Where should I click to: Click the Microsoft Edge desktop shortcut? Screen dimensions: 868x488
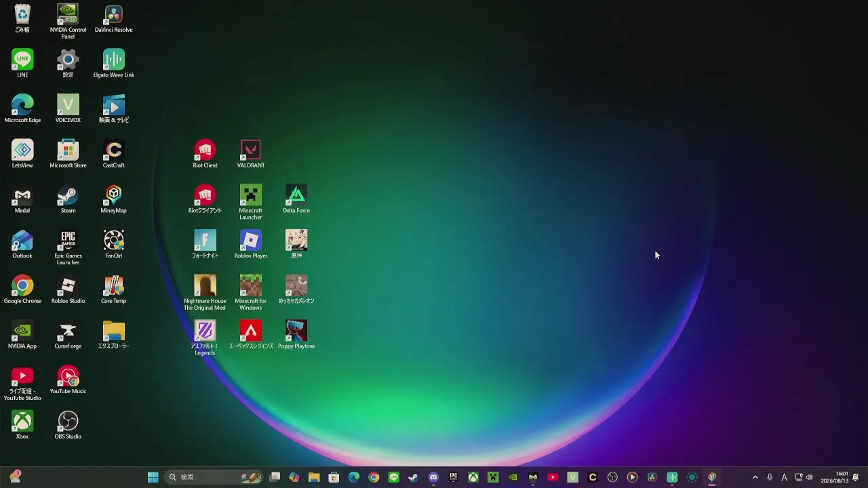point(22,109)
